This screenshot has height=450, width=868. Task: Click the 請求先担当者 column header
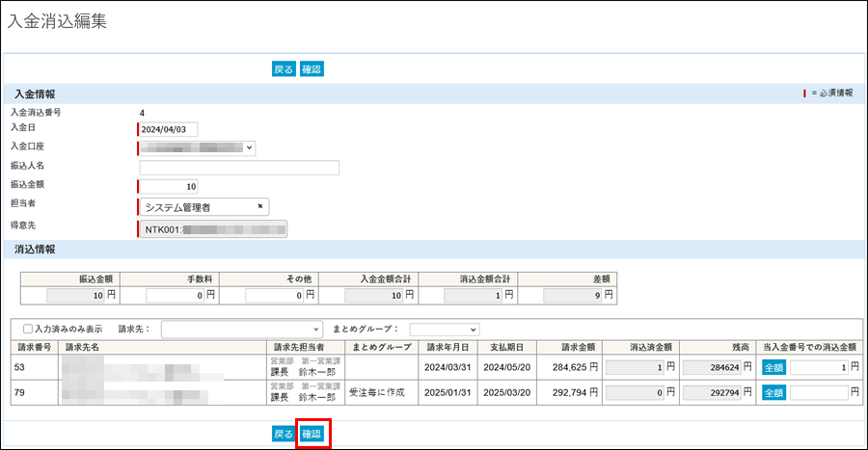coord(306,347)
